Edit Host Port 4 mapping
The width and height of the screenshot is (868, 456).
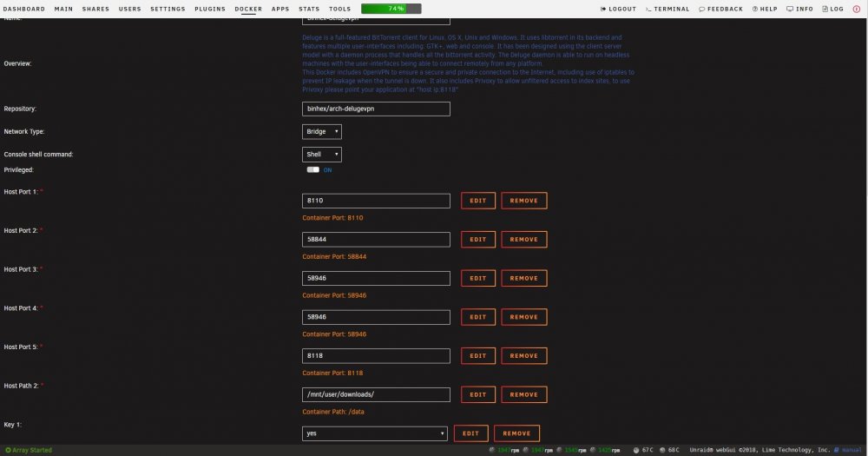pos(477,317)
